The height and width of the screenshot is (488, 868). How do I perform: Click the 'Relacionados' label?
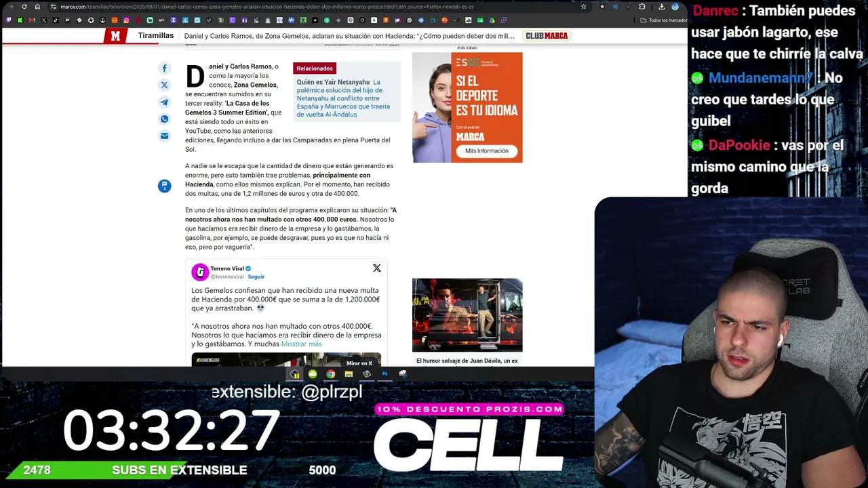(x=315, y=68)
